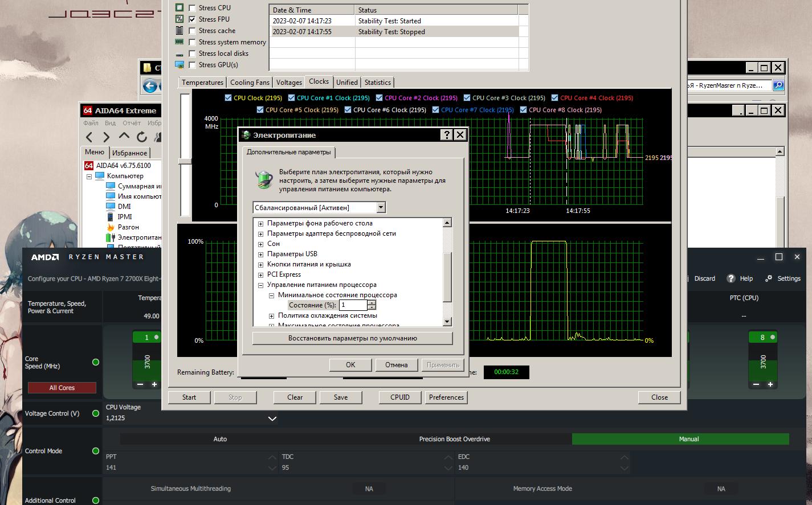Screen dimensions: 812x505
Task: Switch to the Voltages tab
Action: [x=289, y=83]
